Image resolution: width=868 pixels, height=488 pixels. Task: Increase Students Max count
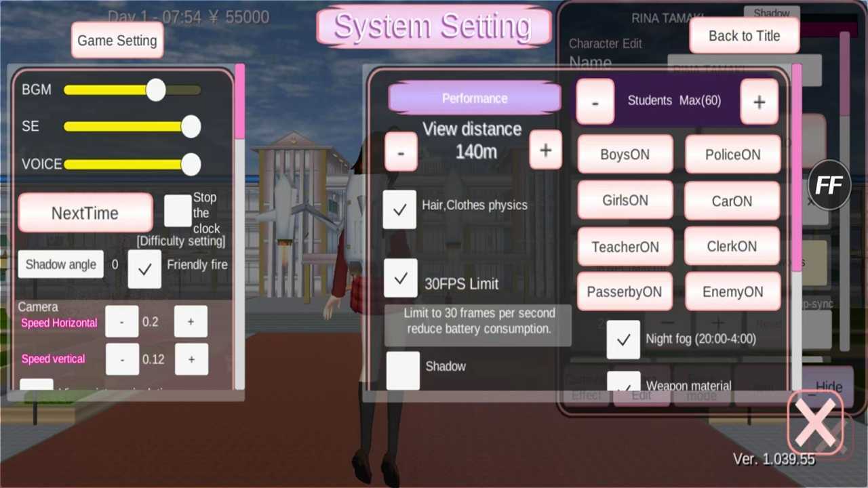click(759, 102)
